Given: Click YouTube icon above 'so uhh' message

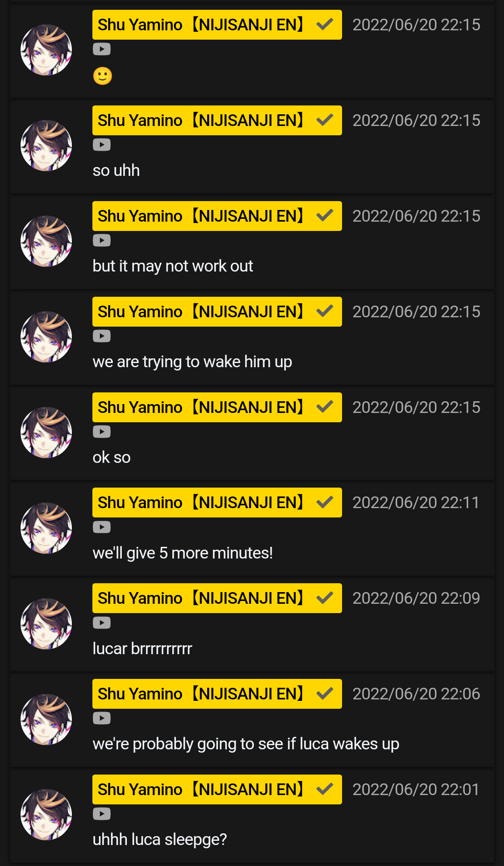Looking at the screenshot, I should [101, 145].
